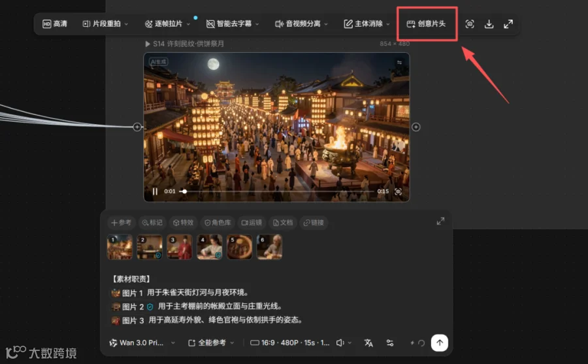588x364 pixels.
Task: Click the sliders settings icon in the prompt bar
Action: pos(390,342)
